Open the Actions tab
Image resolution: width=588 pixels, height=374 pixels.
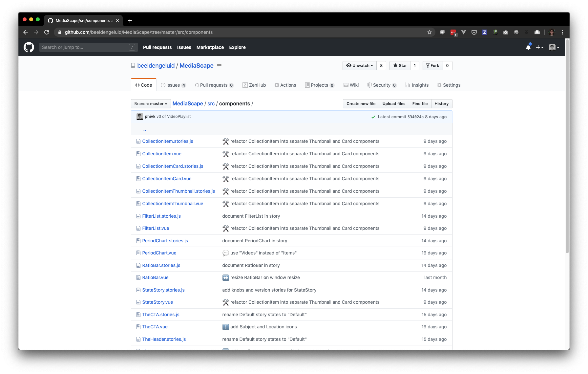(285, 85)
